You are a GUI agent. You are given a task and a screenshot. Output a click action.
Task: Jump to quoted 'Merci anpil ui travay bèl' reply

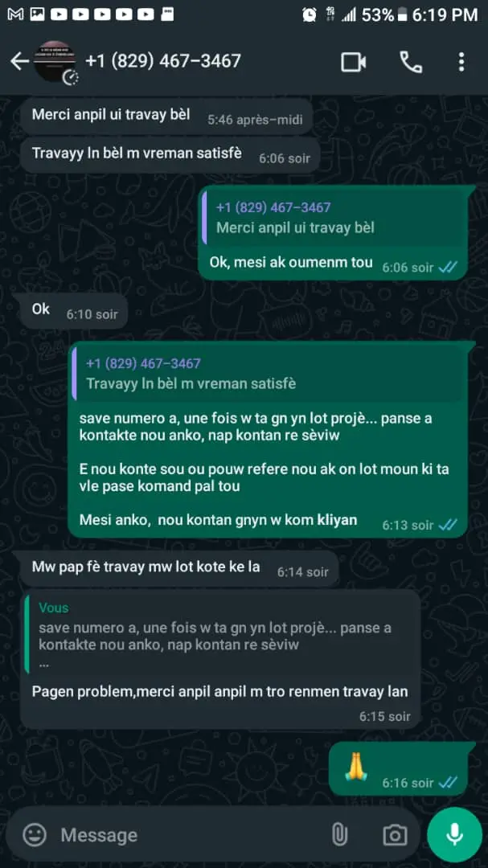tap(334, 218)
